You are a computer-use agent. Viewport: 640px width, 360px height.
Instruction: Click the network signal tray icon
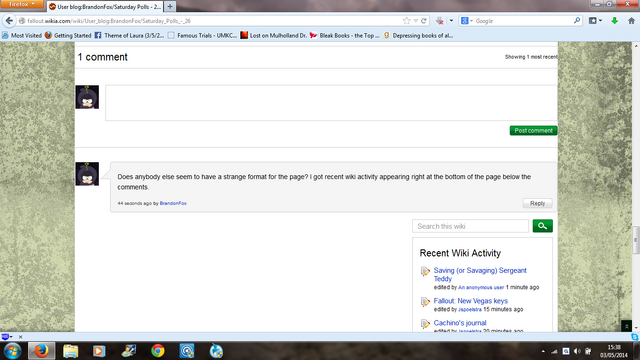click(554, 351)
